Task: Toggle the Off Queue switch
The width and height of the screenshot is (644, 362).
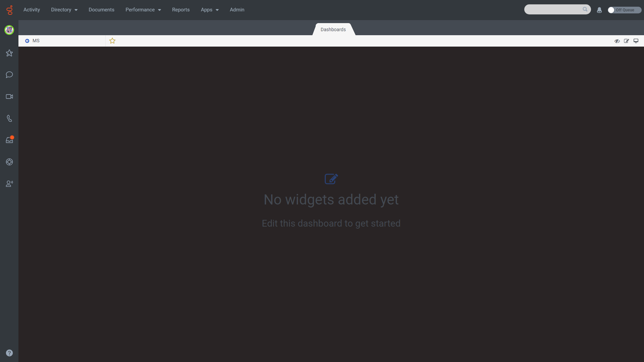Action: pos(624,10)
